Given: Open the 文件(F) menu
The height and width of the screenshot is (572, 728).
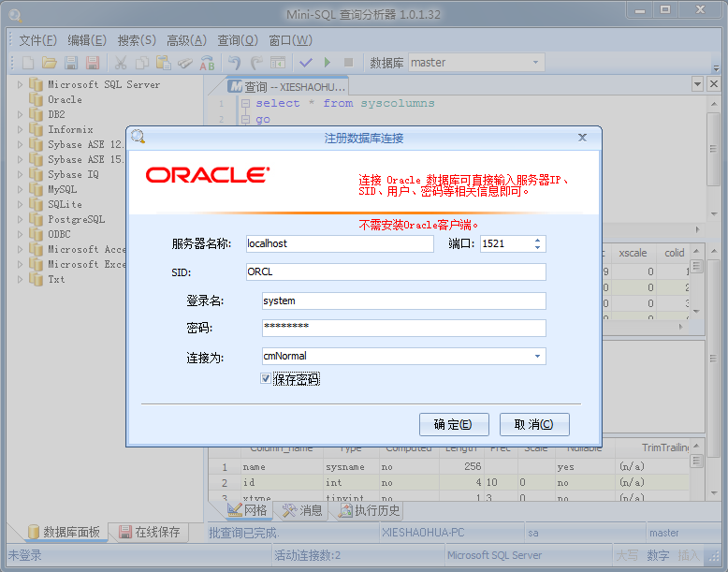Looking at the screenshot, I should [37, 40].
